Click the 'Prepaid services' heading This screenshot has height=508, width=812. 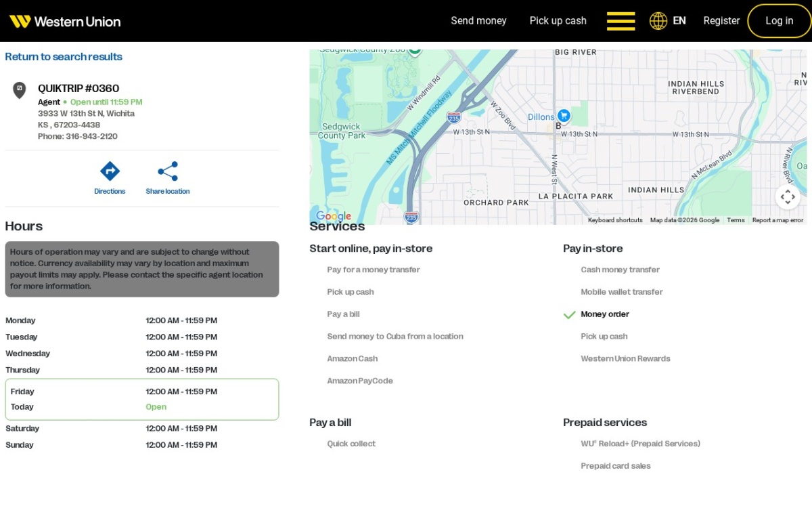point(605,423)
